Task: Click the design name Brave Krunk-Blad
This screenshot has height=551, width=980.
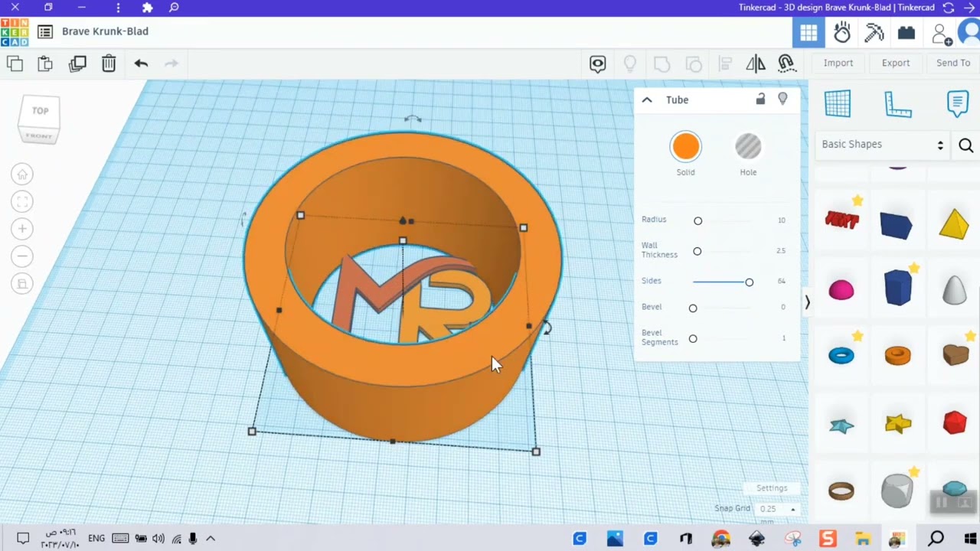Action: tap(105, 31)
